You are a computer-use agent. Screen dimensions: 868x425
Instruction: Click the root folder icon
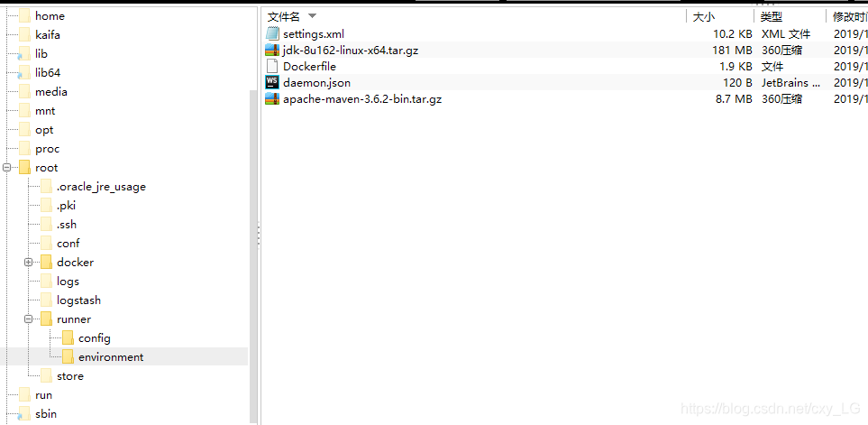click(24, 167)
